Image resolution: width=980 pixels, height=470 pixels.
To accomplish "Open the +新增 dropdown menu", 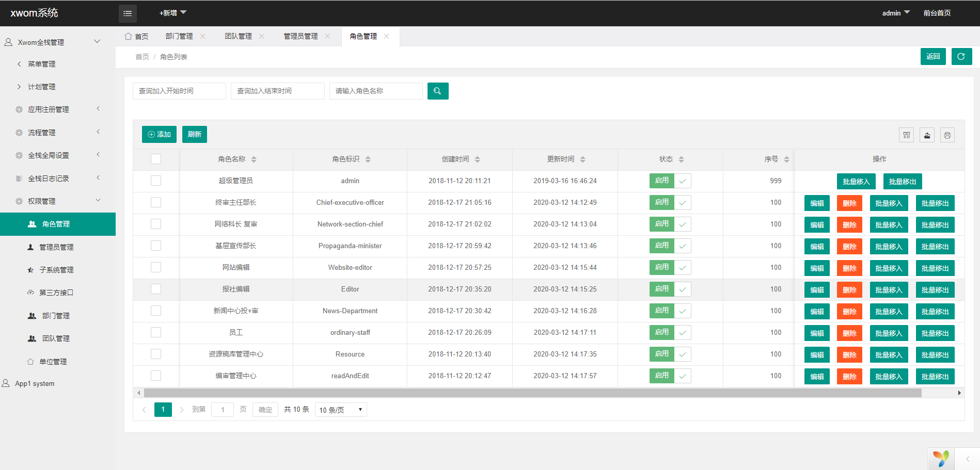I will tap(173, 13).
